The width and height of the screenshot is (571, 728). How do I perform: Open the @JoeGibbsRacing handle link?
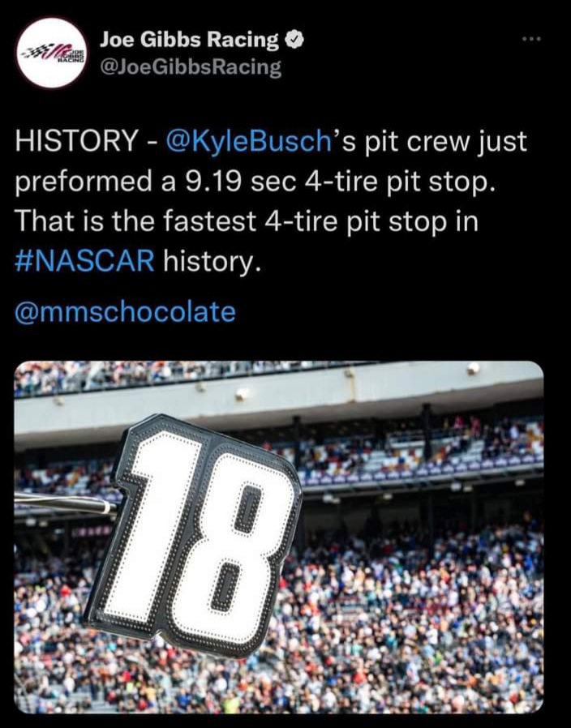[190, 67]
